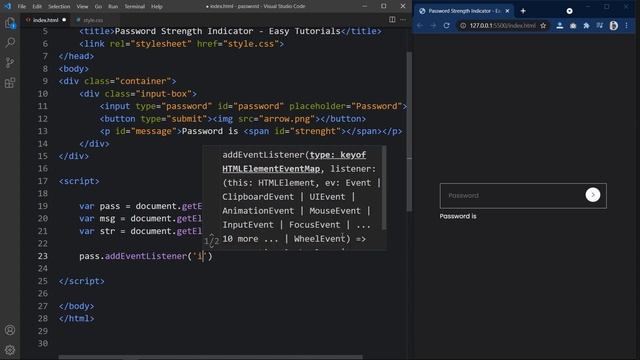Click the editor vertical scrollbar

click(409, 132)
